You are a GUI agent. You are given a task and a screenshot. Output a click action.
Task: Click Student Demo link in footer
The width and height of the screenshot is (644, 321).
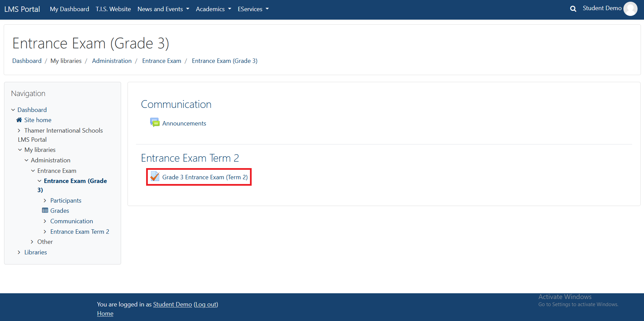(172, 304)
